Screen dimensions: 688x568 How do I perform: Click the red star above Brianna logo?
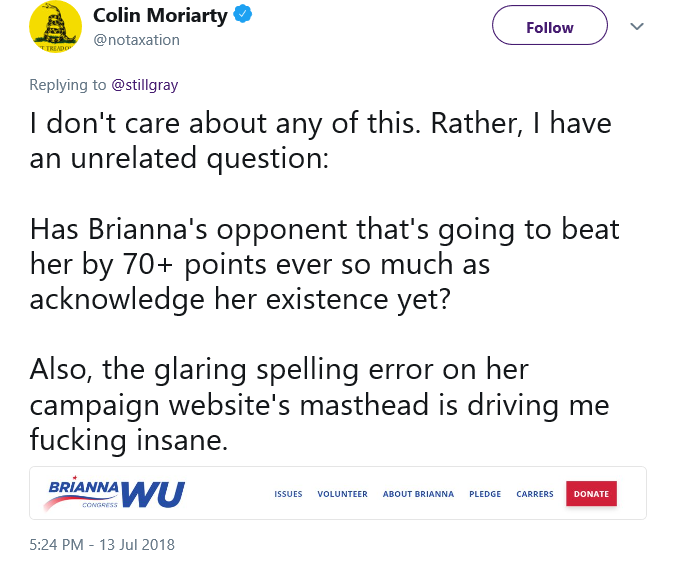pyautogui.click(x=75, y=478)
